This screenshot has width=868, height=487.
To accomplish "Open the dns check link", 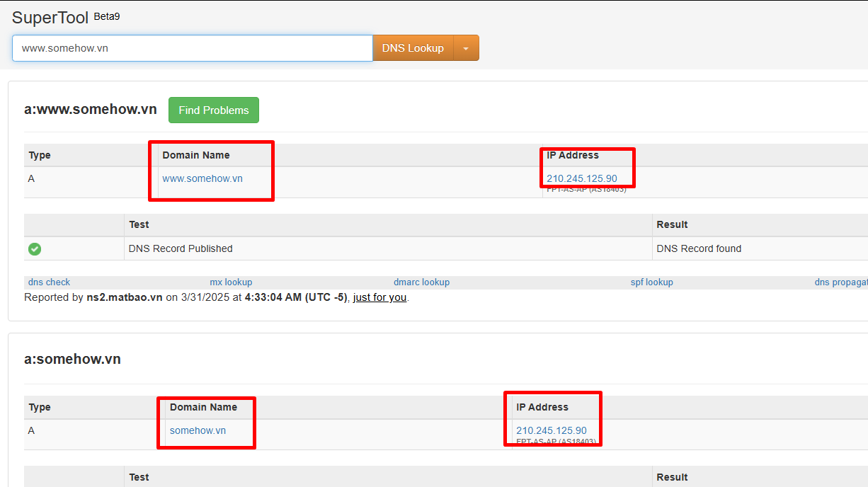I will tap(49, 282).
